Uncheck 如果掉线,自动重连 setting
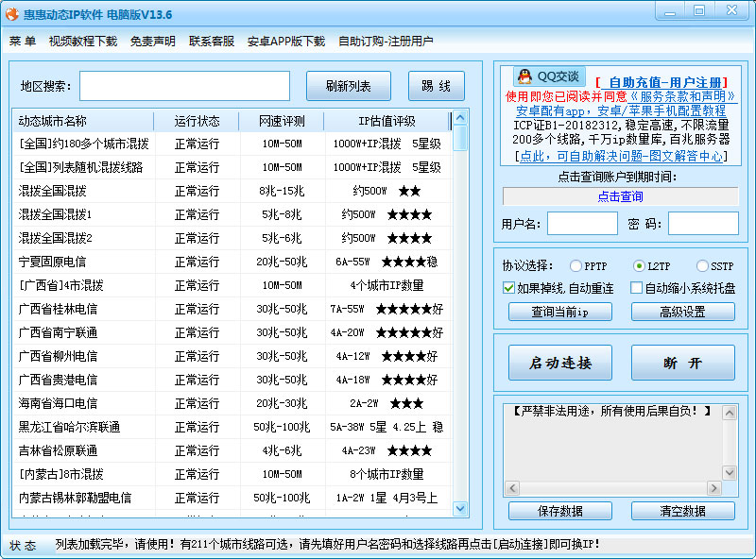The height and width of the screenshot is (559, 756). pos(507,287)
